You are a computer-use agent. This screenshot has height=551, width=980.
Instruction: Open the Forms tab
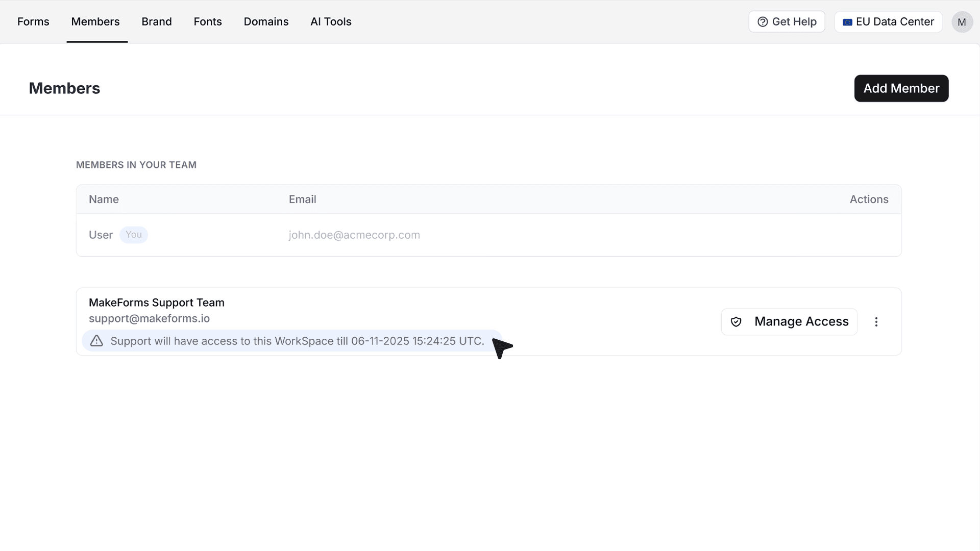33,21
